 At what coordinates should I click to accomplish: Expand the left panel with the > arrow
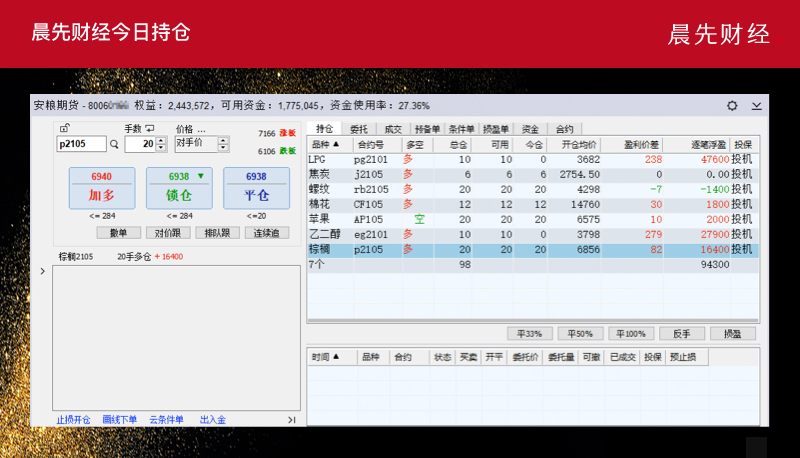point(41,271)
